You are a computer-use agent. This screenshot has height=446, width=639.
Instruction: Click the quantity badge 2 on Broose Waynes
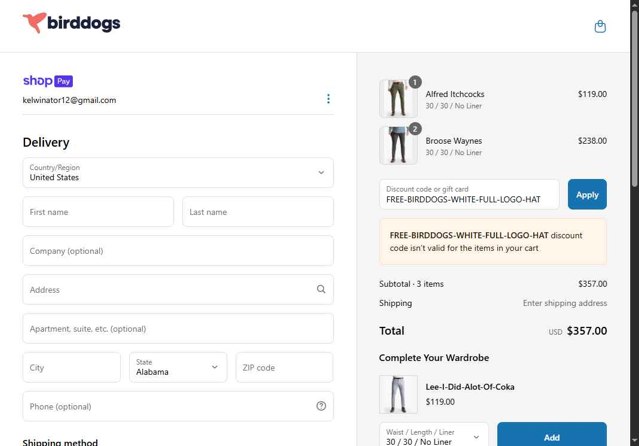415,129
